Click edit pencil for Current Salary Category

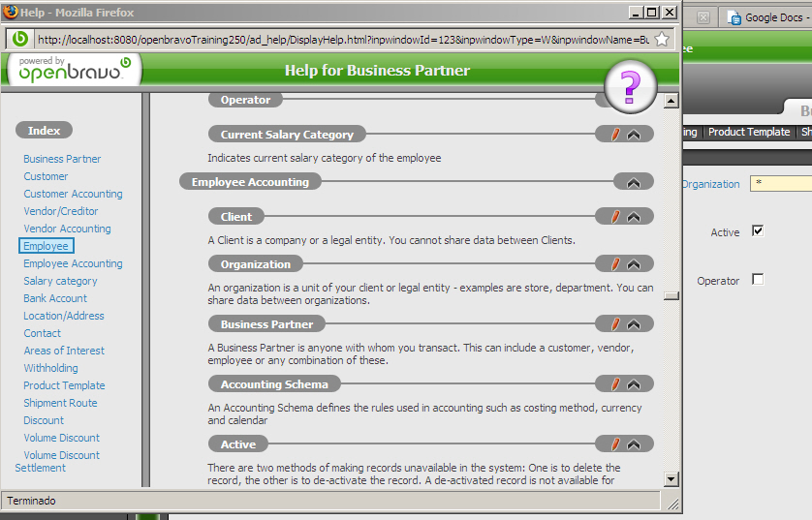click(614, 135)
